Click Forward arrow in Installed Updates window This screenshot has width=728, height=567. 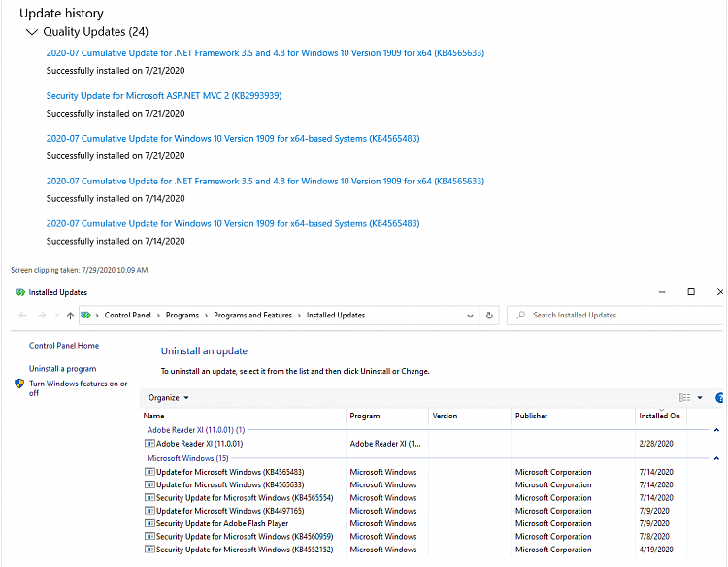coord(42,316)
